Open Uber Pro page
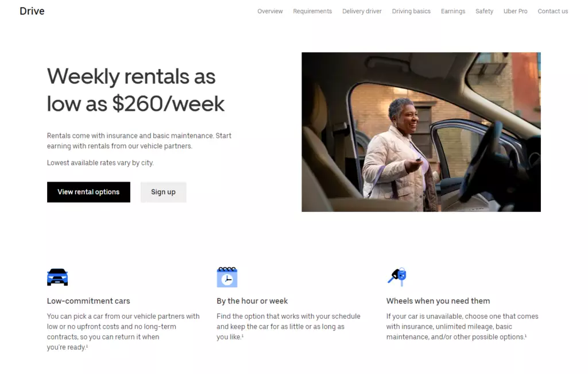 (515, 11)
